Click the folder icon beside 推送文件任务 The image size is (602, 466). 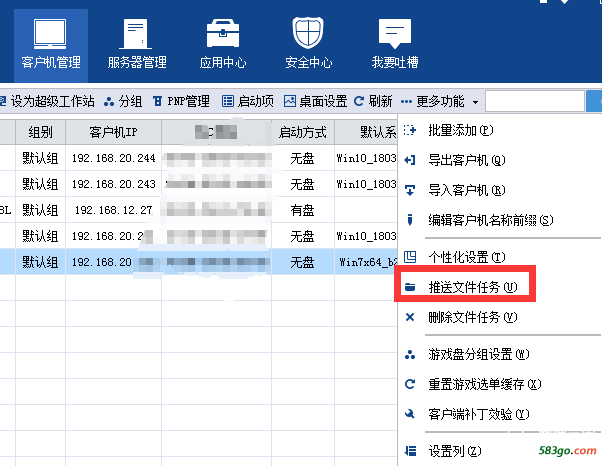tap(410, 287)
